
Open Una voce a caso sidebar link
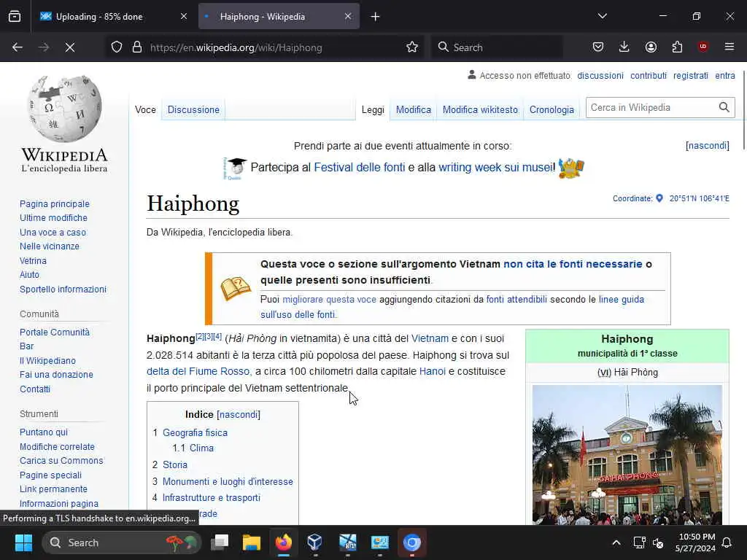click(53, 233)
